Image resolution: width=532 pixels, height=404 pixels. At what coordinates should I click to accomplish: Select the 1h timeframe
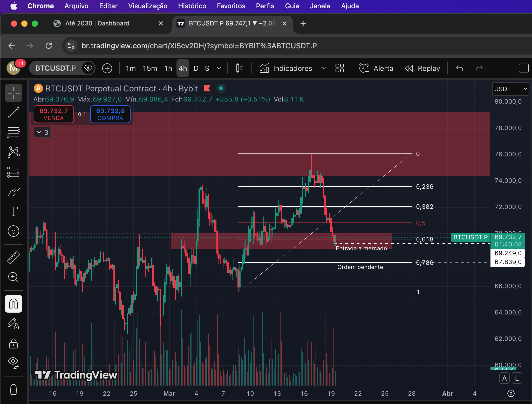[x=168, y=68]
